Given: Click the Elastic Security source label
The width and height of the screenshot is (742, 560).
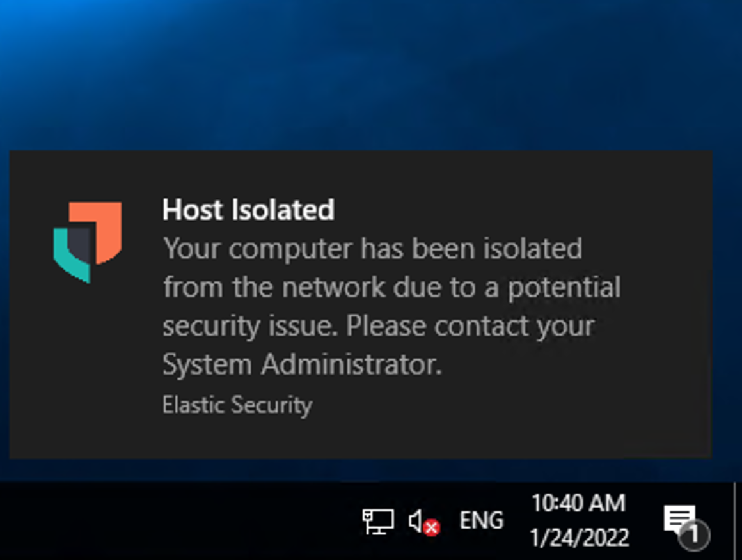Looking at the screenshot, I should pos(237,405).
